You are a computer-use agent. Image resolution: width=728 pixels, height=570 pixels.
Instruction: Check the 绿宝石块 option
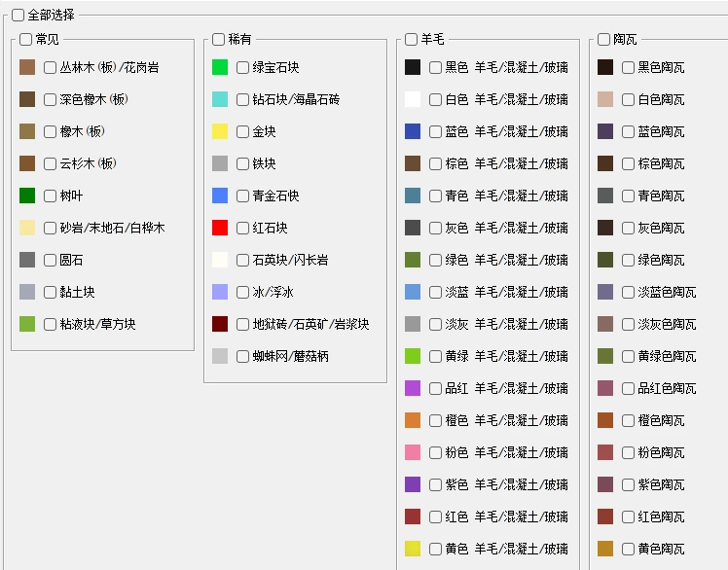pyautogui.click(x=242, y=67)
